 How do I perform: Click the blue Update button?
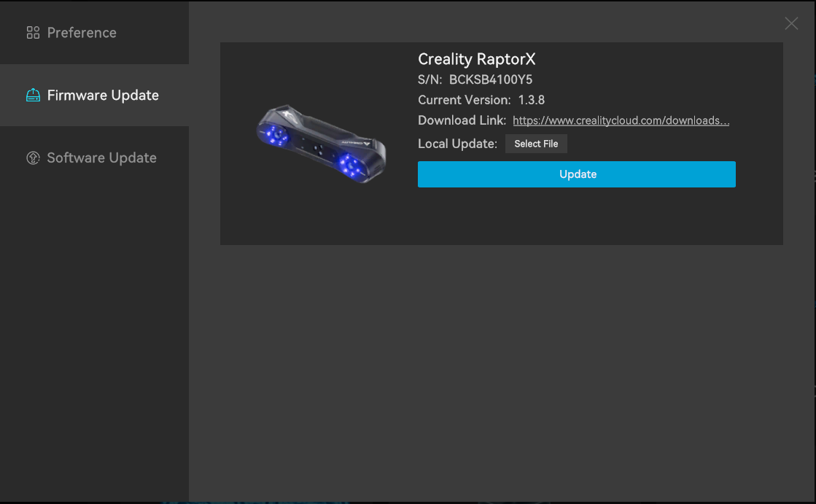click(x=576, y=174)
